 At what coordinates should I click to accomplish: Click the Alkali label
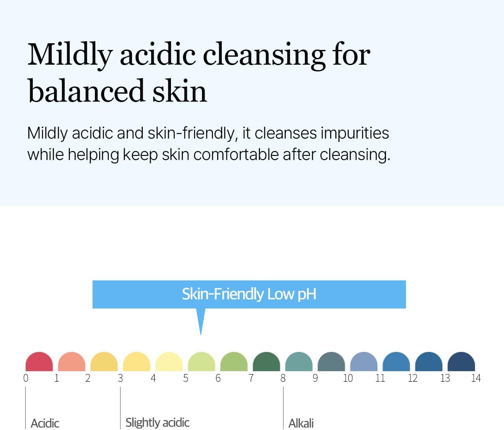(301, 423)
